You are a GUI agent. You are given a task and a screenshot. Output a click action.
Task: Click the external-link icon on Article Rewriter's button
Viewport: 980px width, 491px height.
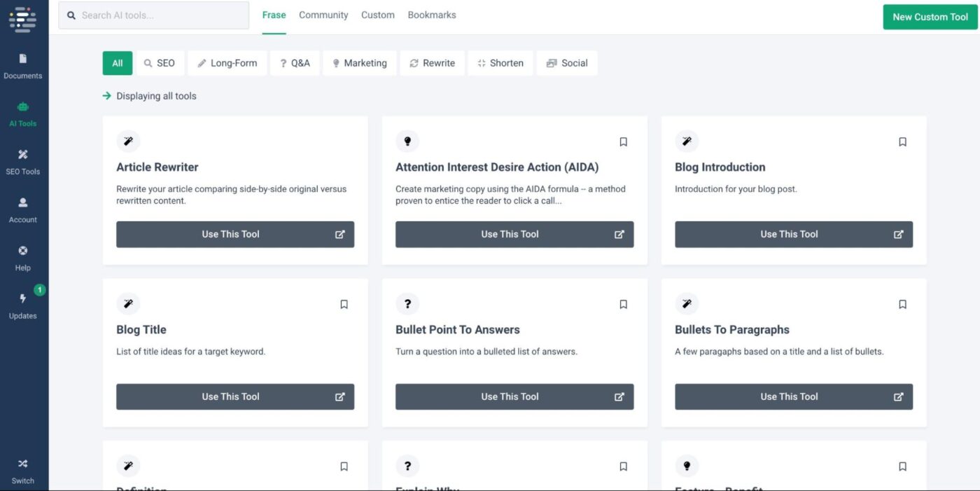pyautogui.click(x=341, y=234)
